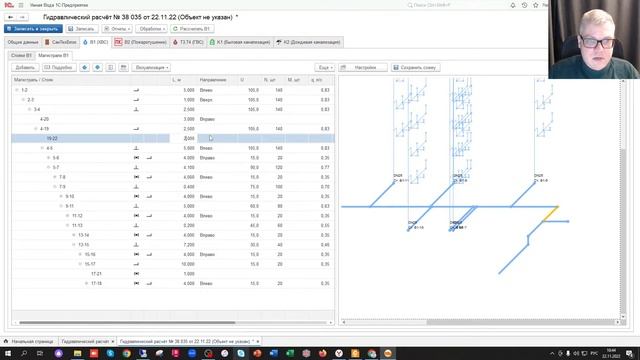Switch to the Схема В1 sub-tab
Viewport: 640px width, 360px height.
(21, 55)
